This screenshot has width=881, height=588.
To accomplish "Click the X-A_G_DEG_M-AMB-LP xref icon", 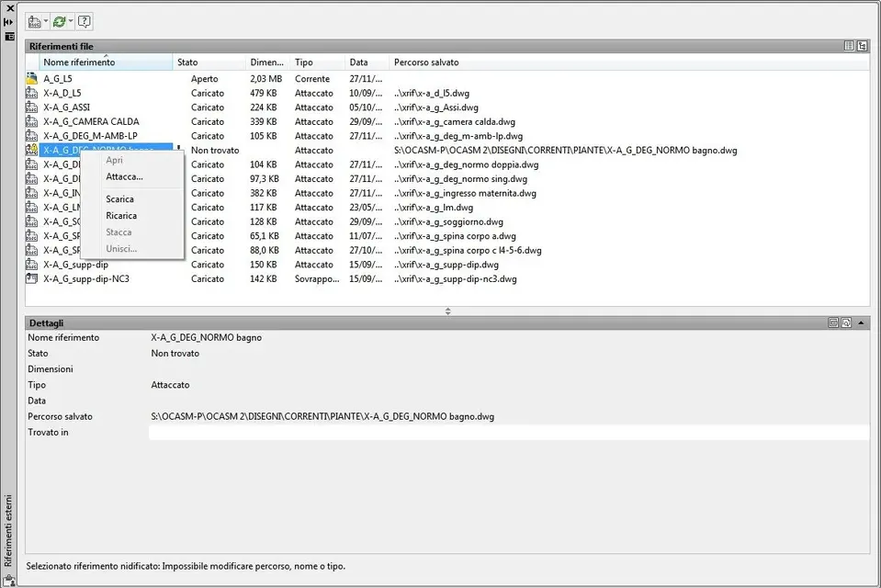I will click(32, 135).
